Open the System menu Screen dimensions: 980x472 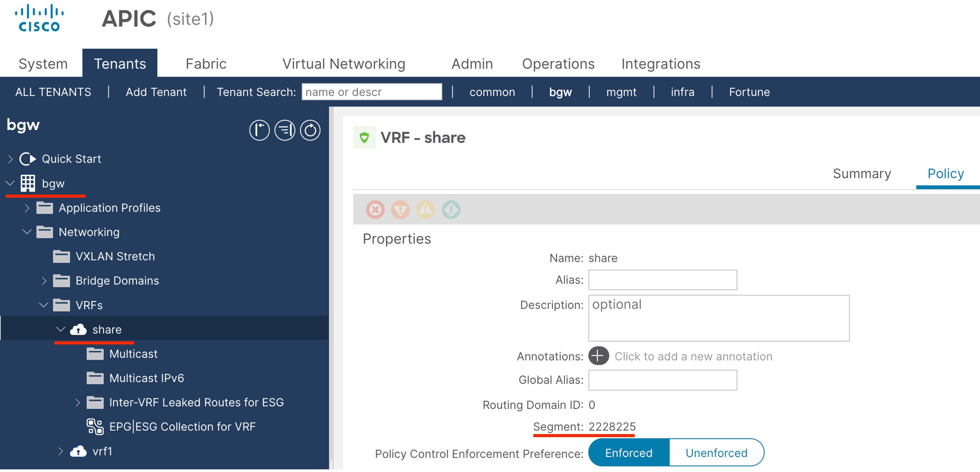click(x=43, y=64)
